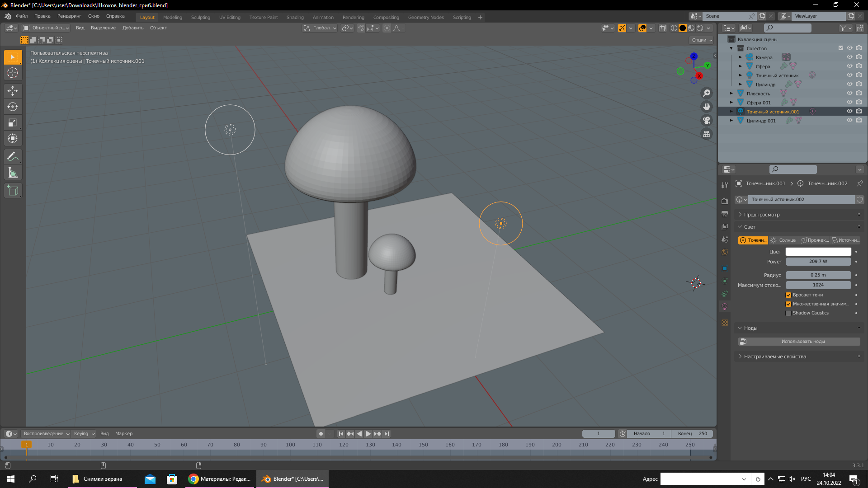
Task: Toggle Collection exclude checkbox in outliner
Action: (840, 48)
